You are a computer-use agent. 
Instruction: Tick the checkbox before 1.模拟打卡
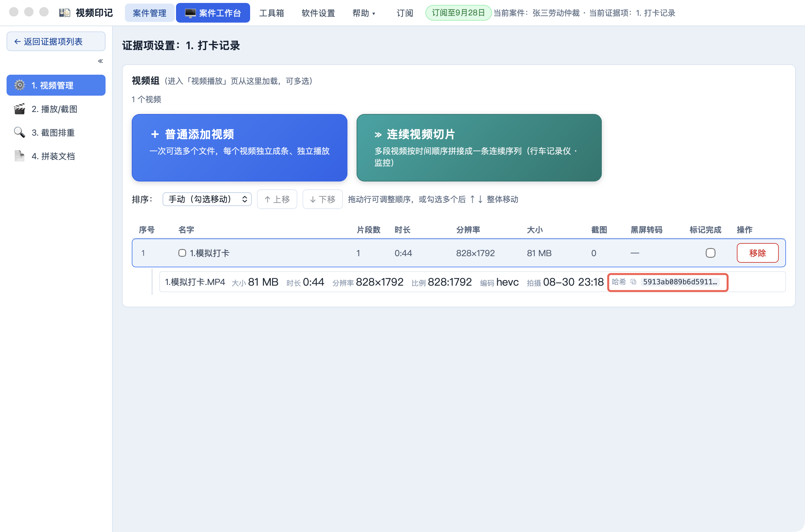182,253
